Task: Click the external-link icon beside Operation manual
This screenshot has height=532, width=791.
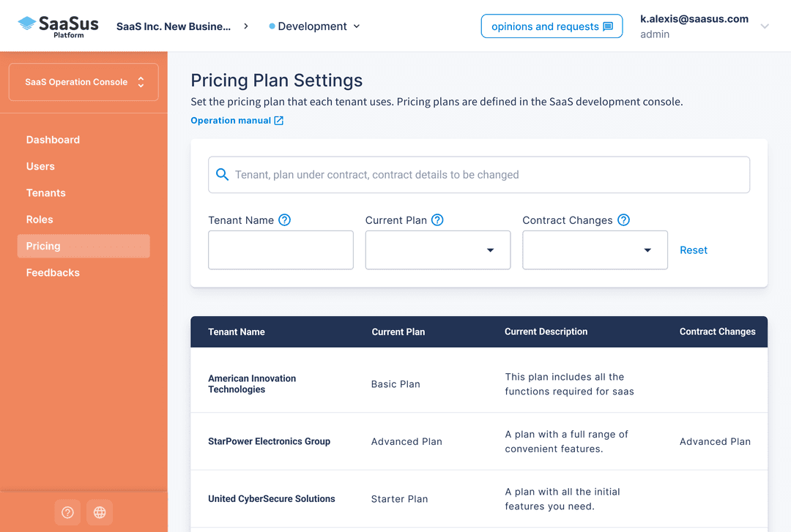Action: pos(277,119)
